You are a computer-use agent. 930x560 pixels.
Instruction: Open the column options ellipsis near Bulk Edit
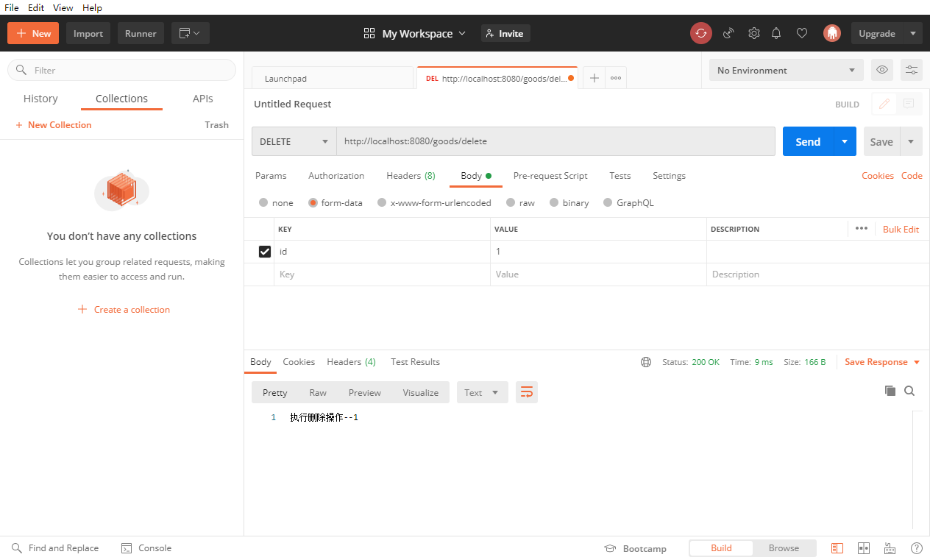pyautogui.click(x=862, y=229)
